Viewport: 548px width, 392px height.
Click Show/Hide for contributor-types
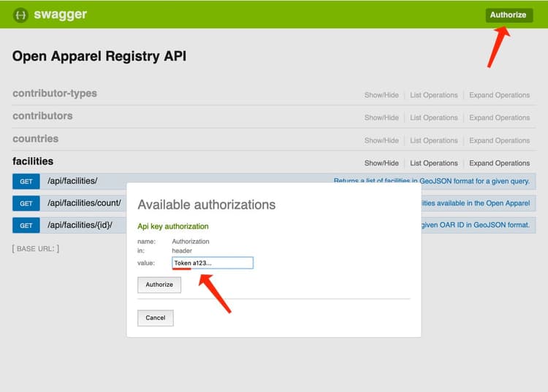[x=381, y=95]
